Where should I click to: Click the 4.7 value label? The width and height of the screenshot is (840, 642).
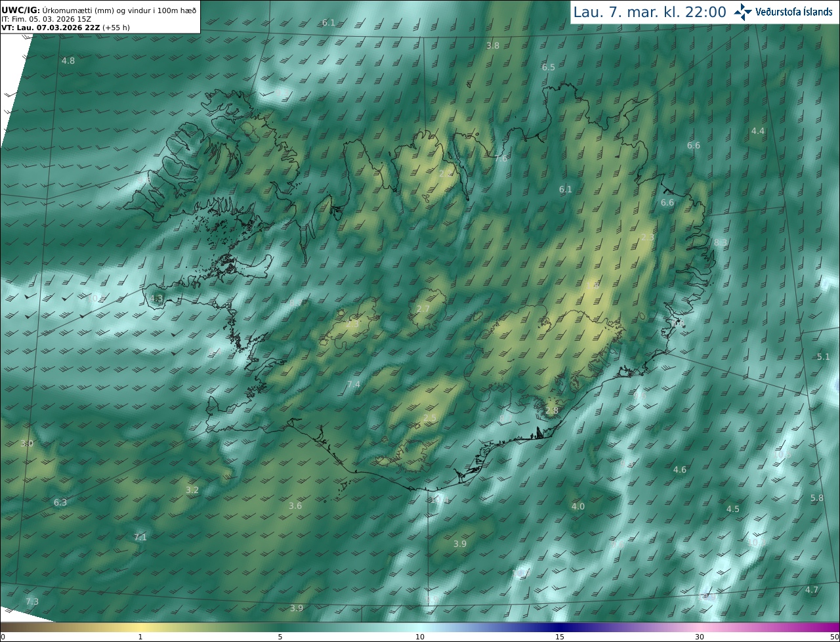[812, 589]
